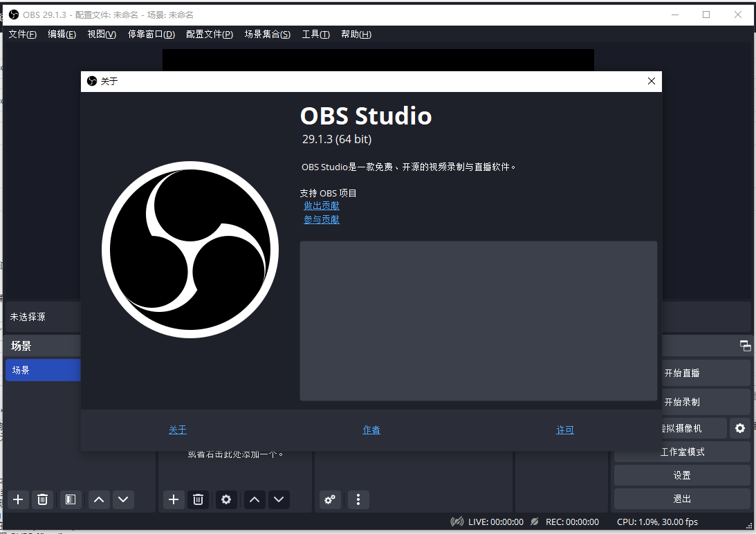Image resolution: width=756 pixels, height=534 pixels.
Task: Remove the selected source via trash icon
Action: tap(198, 499)
